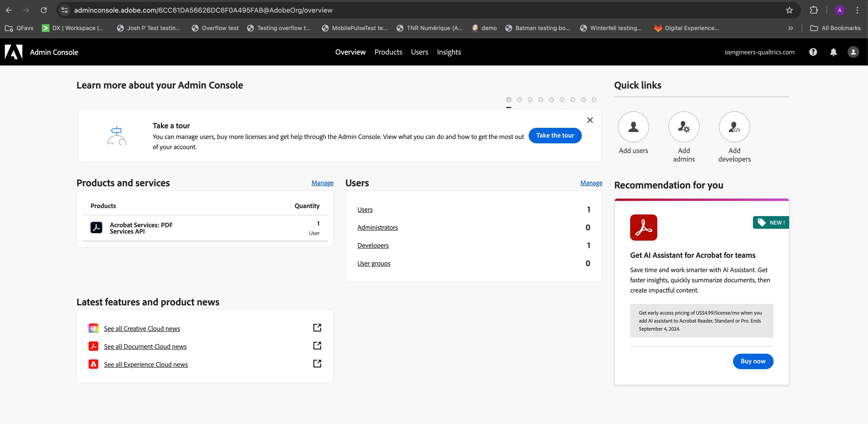Expand the hidden bookmarks overflow chevron
The image size is (868, 424).
[791, 28]
